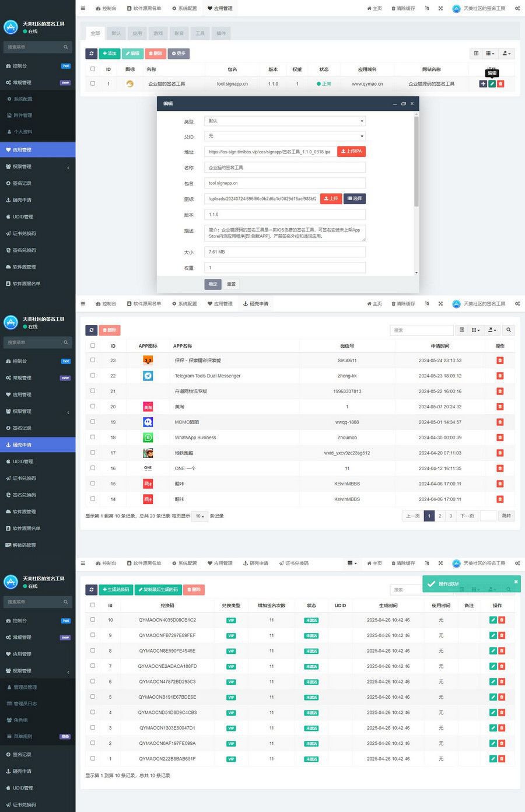Open the page-size dropdown showing 10
Image resolution: width=525 pixels, height=812 pixels.
point(199,516)
